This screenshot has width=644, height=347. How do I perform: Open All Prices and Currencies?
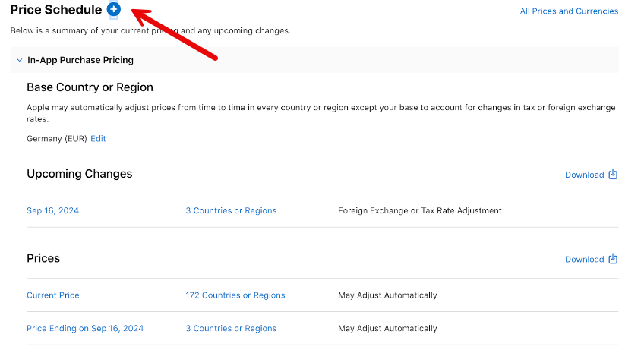point(569,11)
